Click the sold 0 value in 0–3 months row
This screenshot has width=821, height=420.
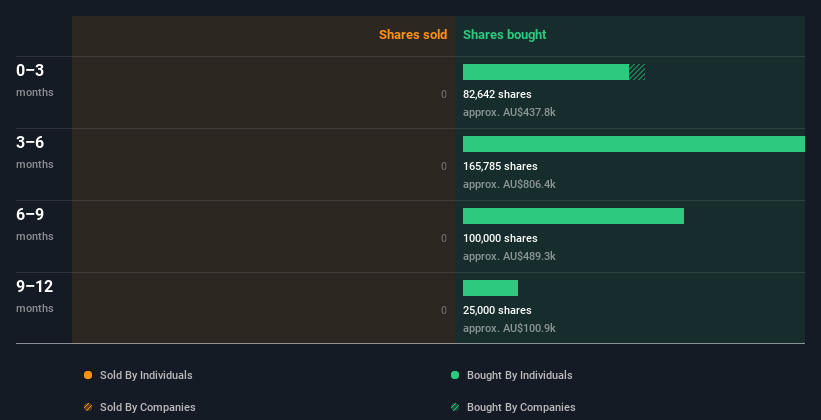[x=444, y=94]
